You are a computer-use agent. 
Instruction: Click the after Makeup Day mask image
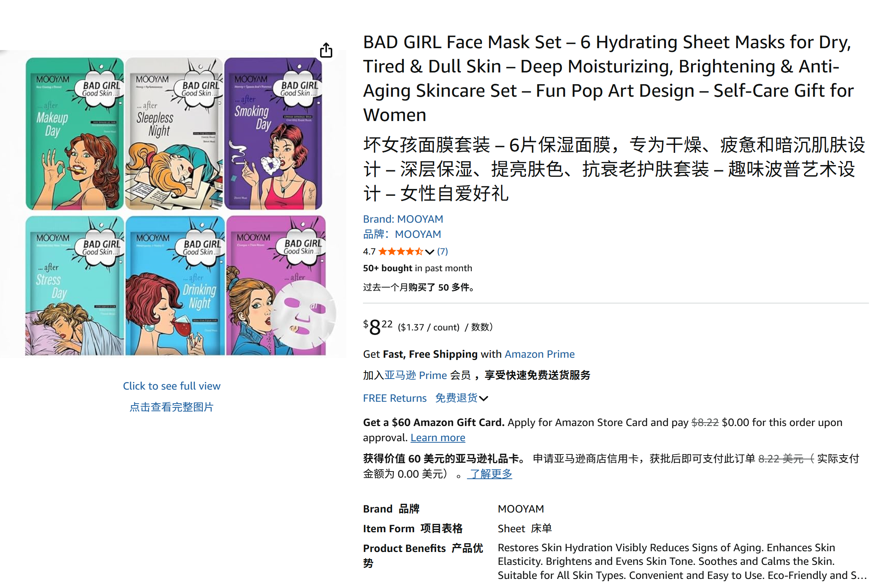[x=75, y=134]
